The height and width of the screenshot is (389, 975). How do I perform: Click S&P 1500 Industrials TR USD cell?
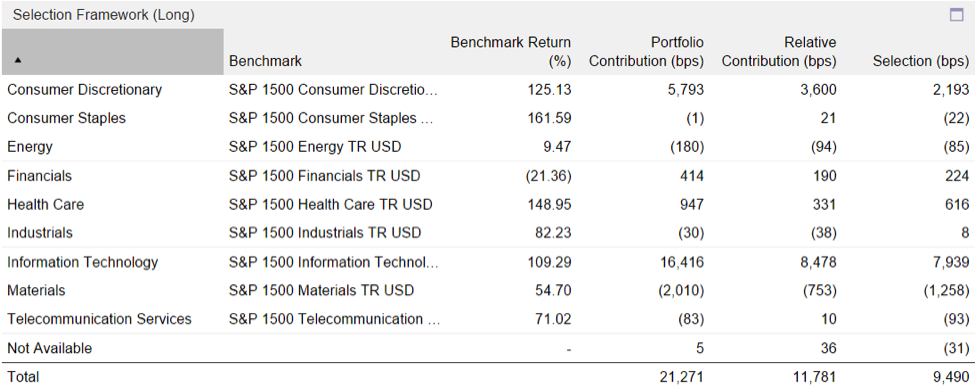(325, 232)
